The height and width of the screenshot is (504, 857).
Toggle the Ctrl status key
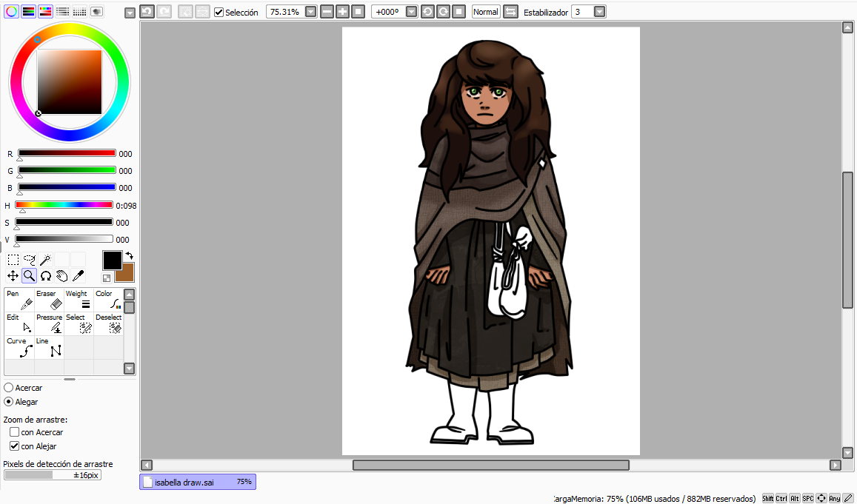(781, 498)
